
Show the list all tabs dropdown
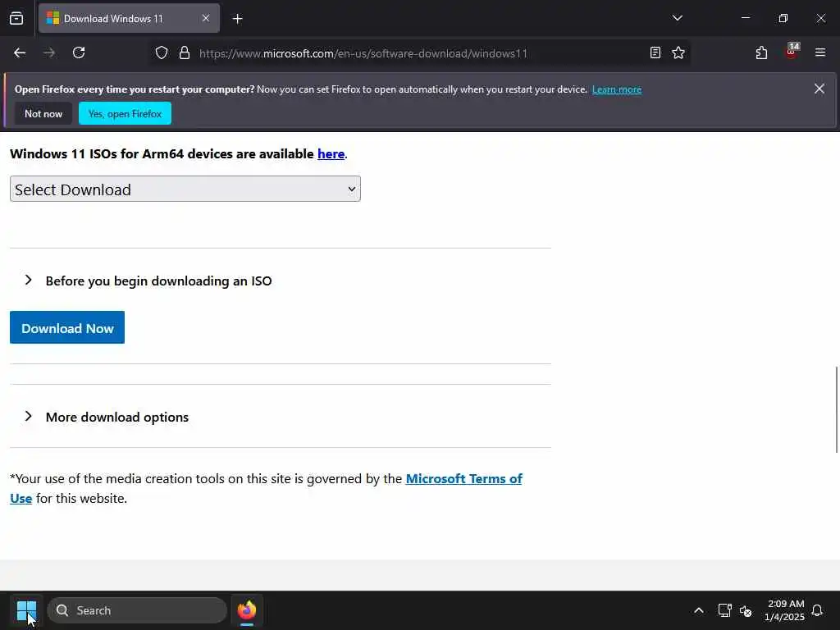click(x=677, y=18)
